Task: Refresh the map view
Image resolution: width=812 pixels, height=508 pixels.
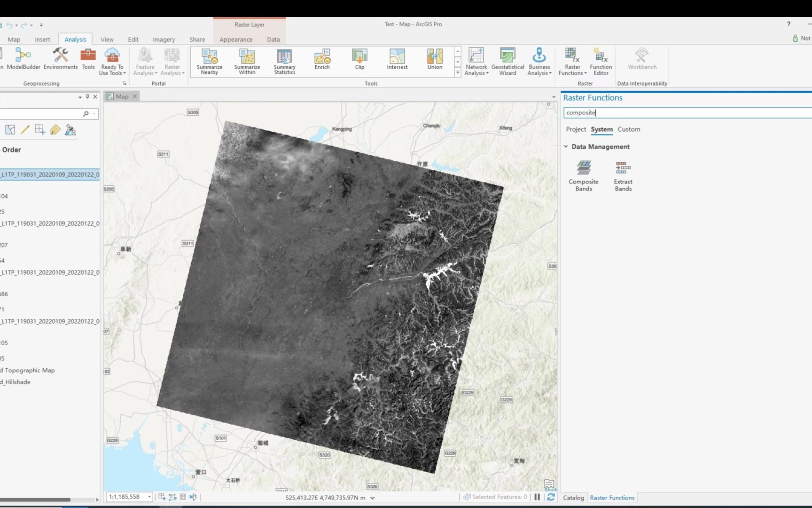Action: point(550,497)
